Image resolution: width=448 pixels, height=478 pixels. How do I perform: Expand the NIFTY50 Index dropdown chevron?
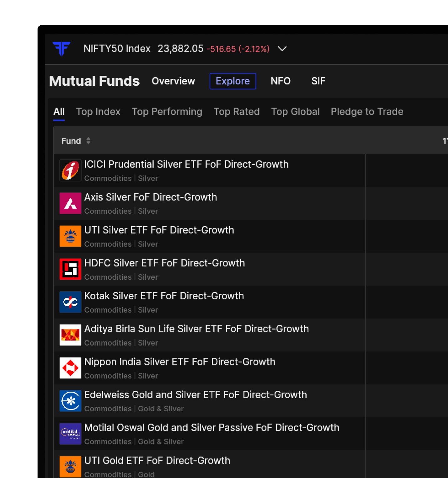282,49
